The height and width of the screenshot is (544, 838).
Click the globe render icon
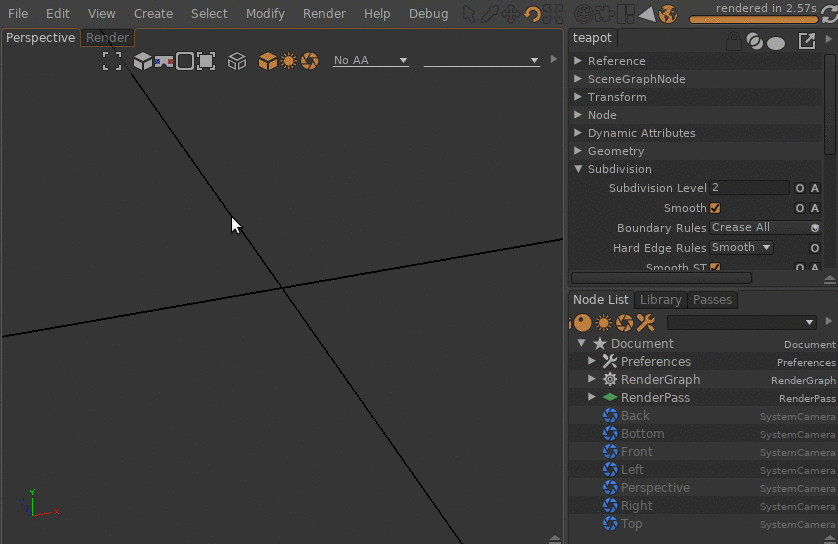point(668,14)
